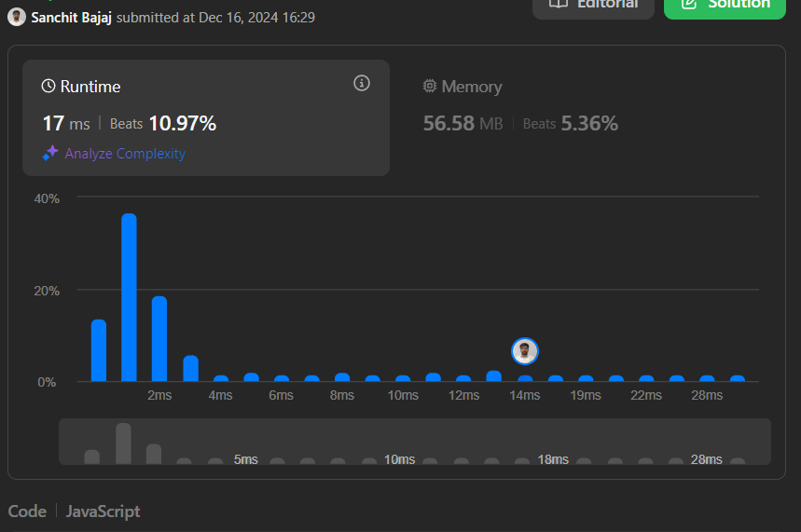The height and width of the screenshot is (532, 801).
Task: Select the Runtime stats card
Action: 205,117
